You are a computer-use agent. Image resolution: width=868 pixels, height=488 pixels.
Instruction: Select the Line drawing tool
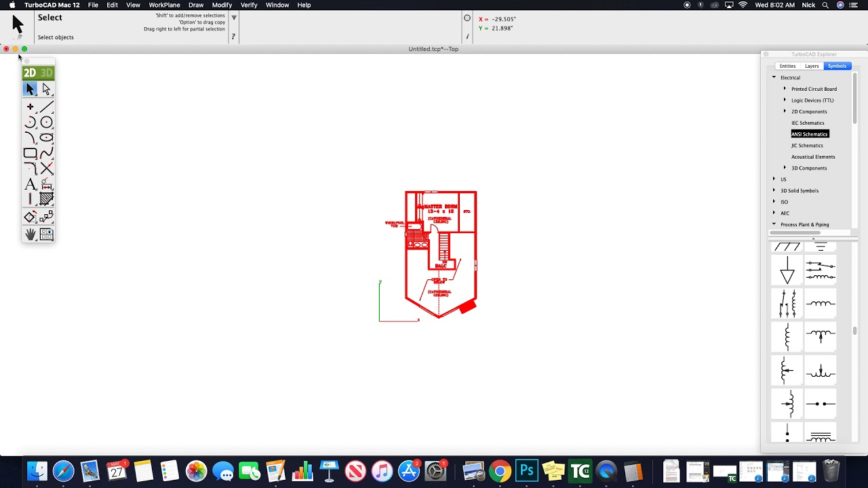[x=46, y=106]
